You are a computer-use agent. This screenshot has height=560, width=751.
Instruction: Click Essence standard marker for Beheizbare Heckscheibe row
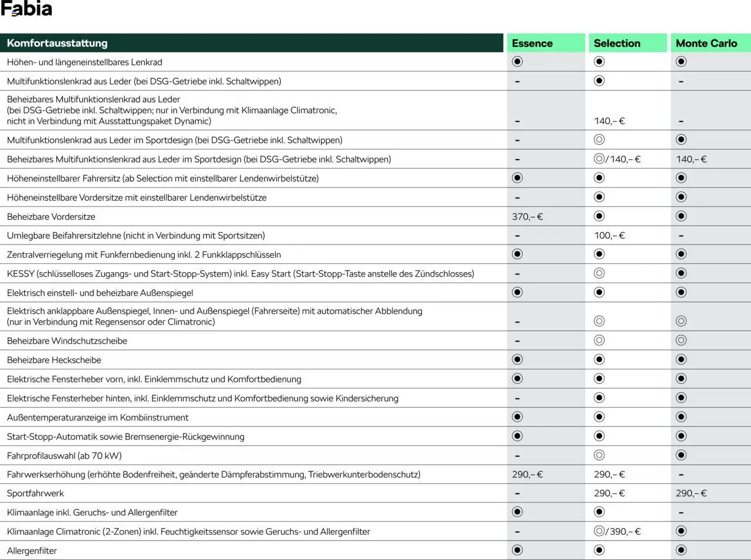[517, 359]
